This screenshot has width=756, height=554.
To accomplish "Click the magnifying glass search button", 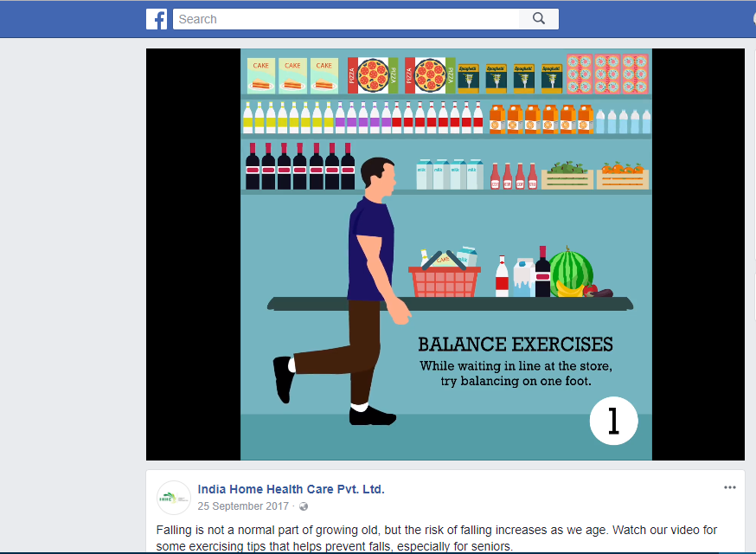I will 539,19.
